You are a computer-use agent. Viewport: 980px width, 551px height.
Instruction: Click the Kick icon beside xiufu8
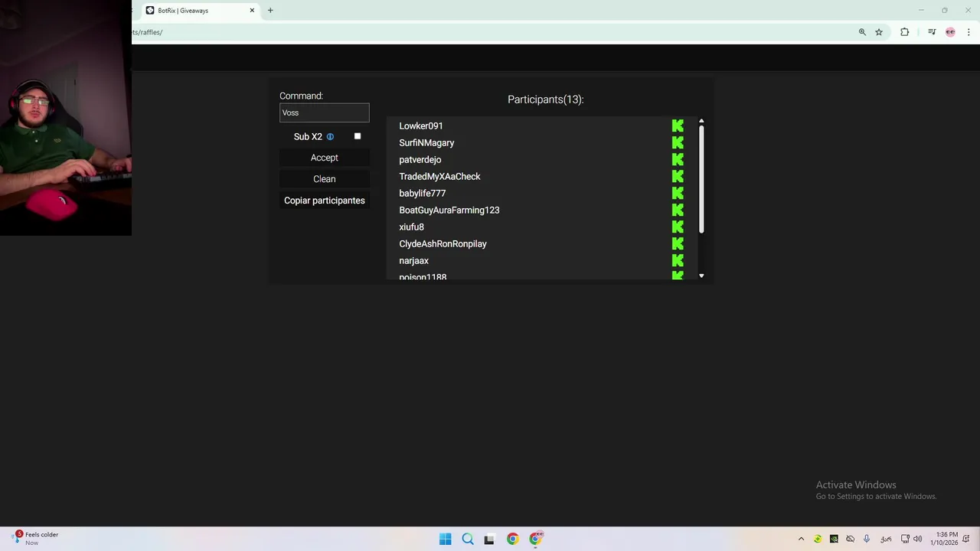678,227
